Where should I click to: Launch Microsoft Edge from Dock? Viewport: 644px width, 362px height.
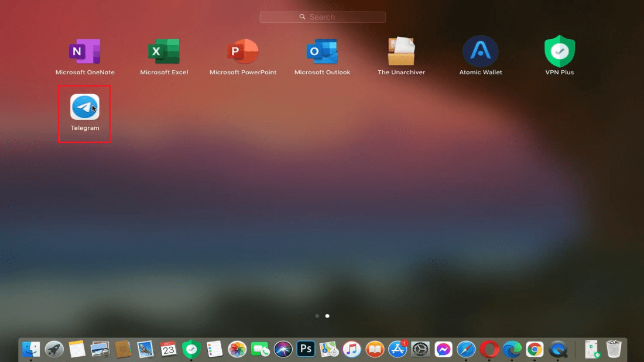[512, 349]
